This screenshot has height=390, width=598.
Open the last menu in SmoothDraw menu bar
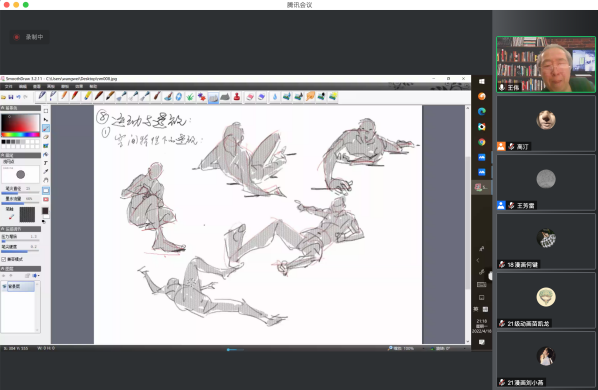pos(93,87)
